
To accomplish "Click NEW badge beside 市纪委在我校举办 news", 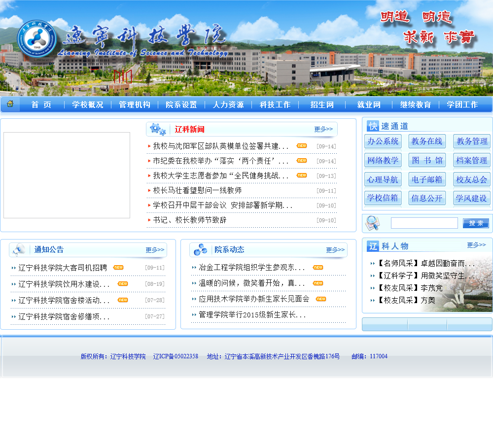I will point(302,161).
